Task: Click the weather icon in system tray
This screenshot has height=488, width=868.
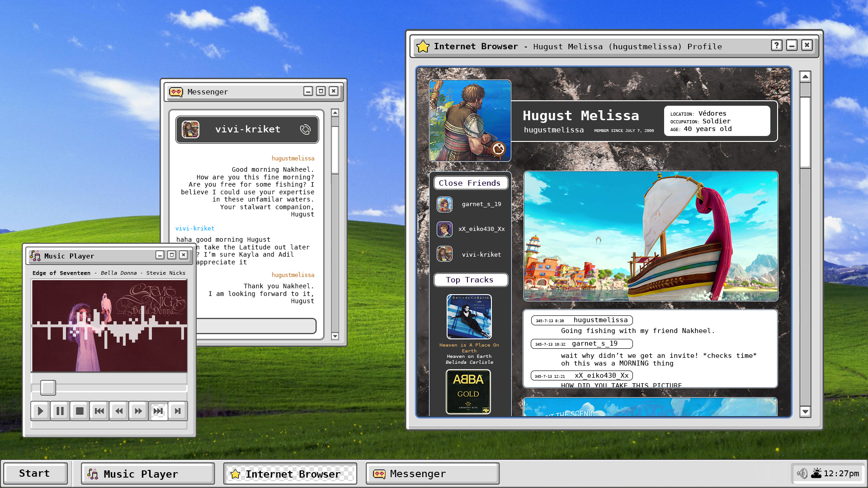Action: point(816,473)
